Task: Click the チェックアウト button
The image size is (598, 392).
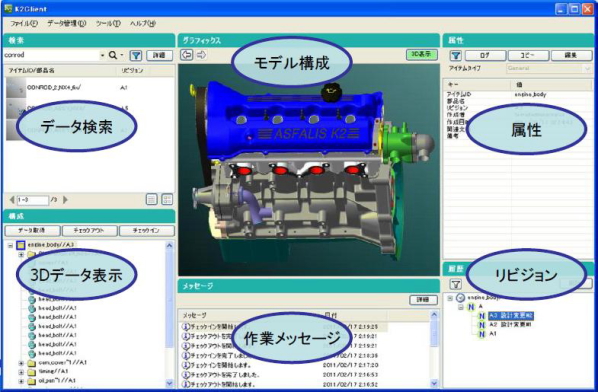Action: (89, 230)
